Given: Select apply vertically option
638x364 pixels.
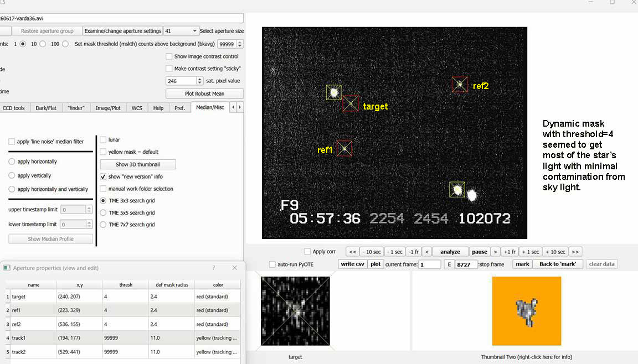Looking at the screenshot, I should click(x=12, y=175).
